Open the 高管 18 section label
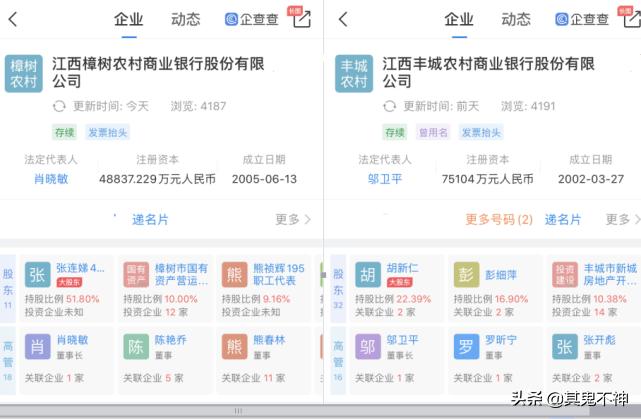 8,361
